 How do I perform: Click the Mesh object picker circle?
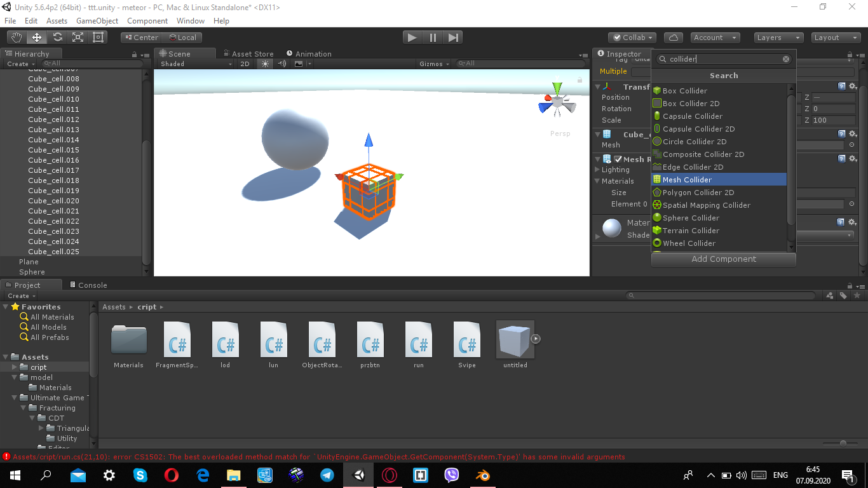pyautogui.click(x=851, y=145)
